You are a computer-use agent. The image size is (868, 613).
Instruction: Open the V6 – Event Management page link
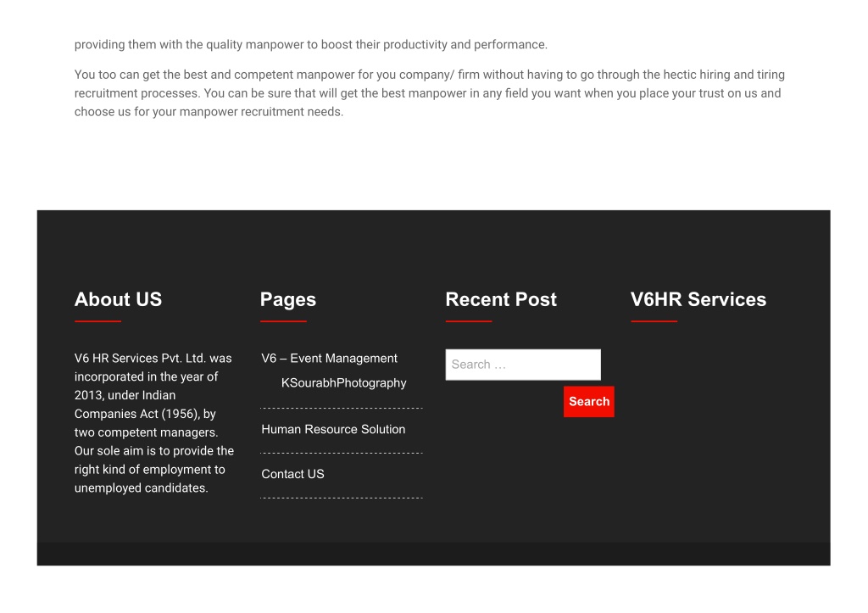click(x=329, y=359)
